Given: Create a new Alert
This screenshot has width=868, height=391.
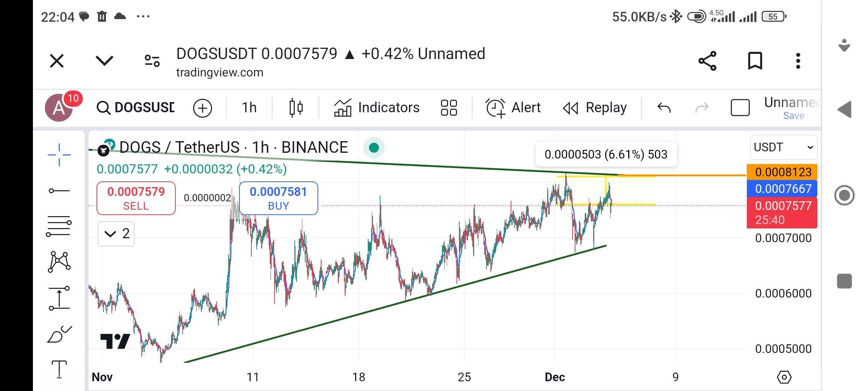Looking at the screenshot, I should [x=513, y=108].
